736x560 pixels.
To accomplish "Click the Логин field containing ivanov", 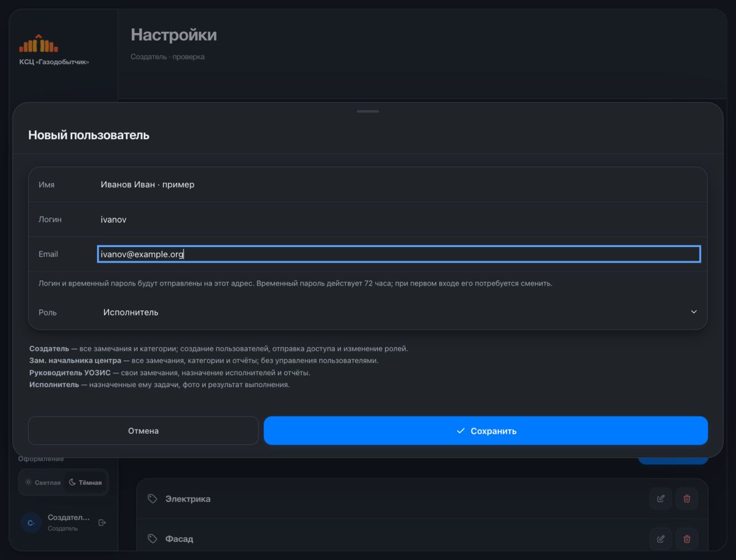I will pos(399,219).
